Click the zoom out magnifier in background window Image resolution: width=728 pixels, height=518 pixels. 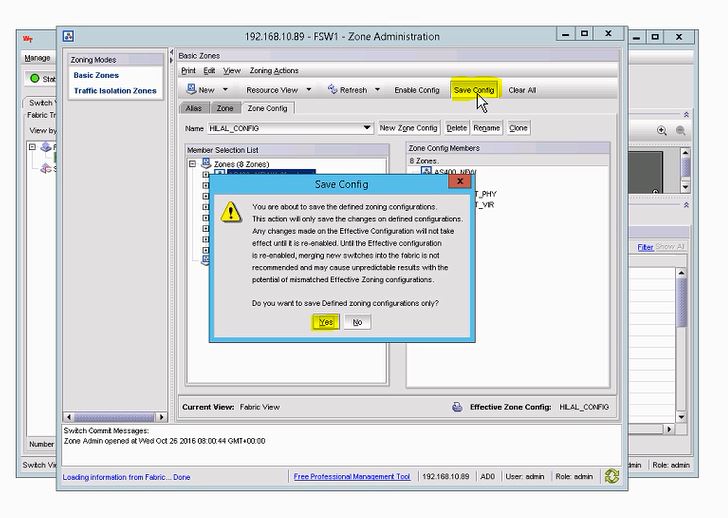(x=681, y=130)
